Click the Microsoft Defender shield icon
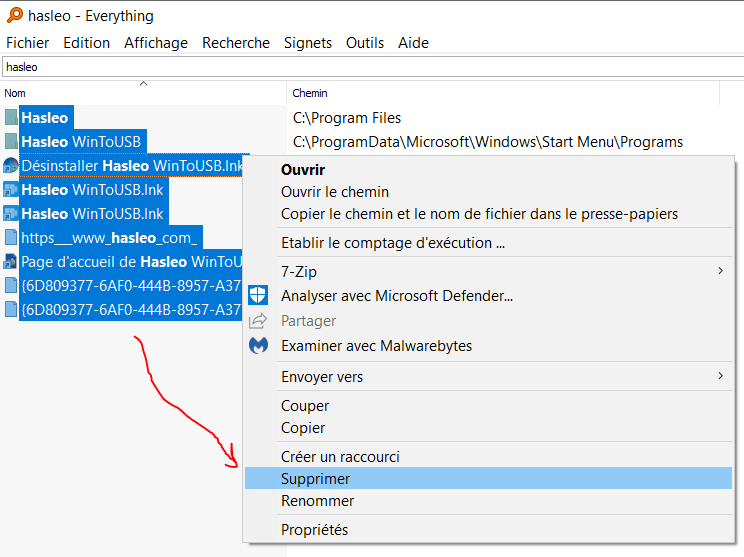 258,295
